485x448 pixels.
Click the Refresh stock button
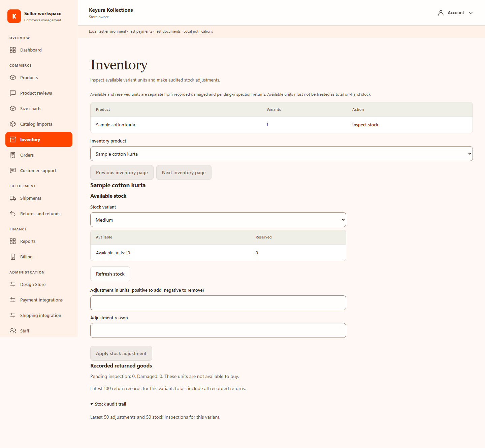pyautogui.click(x=110, y=274)
